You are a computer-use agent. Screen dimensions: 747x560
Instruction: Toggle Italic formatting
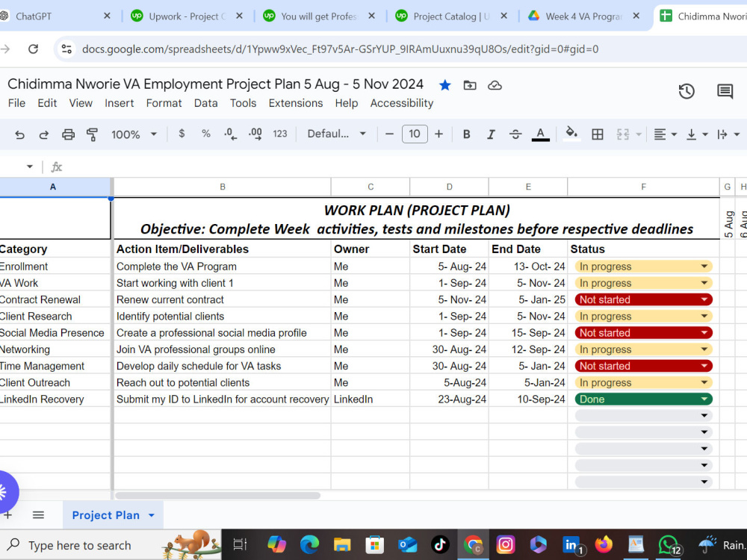pyautogui.click(x=491, y=134)
